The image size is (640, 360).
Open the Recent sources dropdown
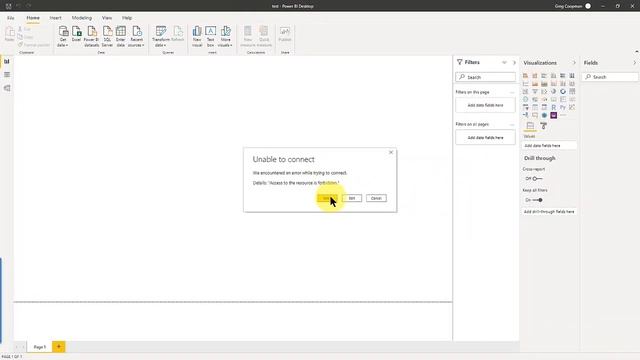[x=136, y=36]
